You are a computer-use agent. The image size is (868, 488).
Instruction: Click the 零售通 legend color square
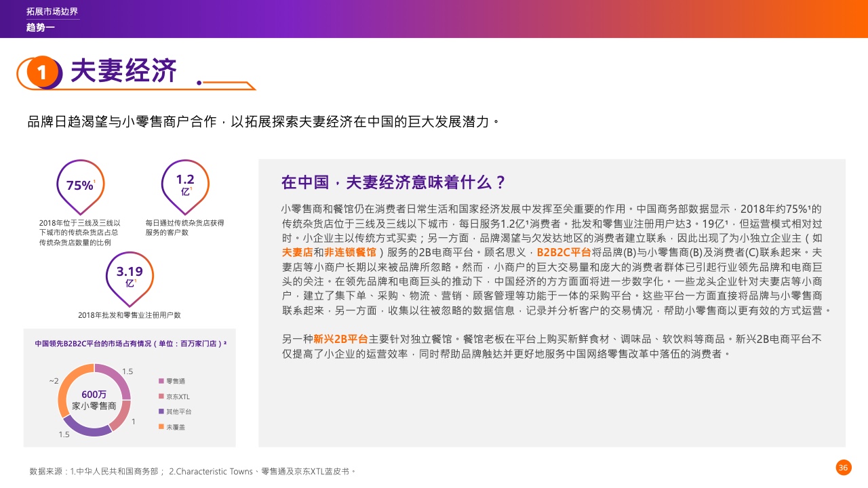pos(161,381)
